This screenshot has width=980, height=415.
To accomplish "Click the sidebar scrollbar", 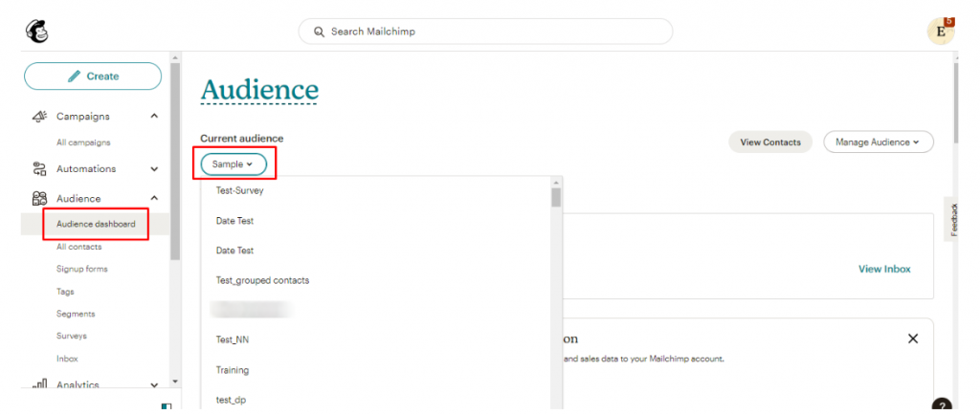I will click(x=174, y=161).
